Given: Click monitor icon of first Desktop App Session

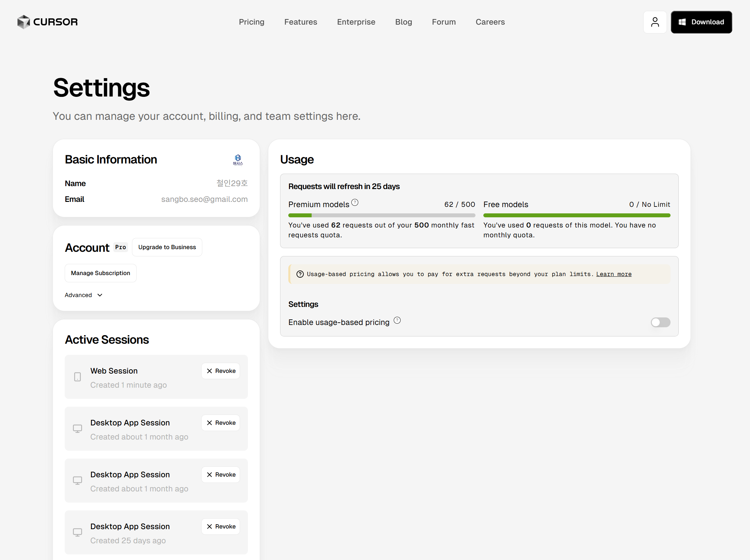Looking at the screenshot, I should pos(77,428).
